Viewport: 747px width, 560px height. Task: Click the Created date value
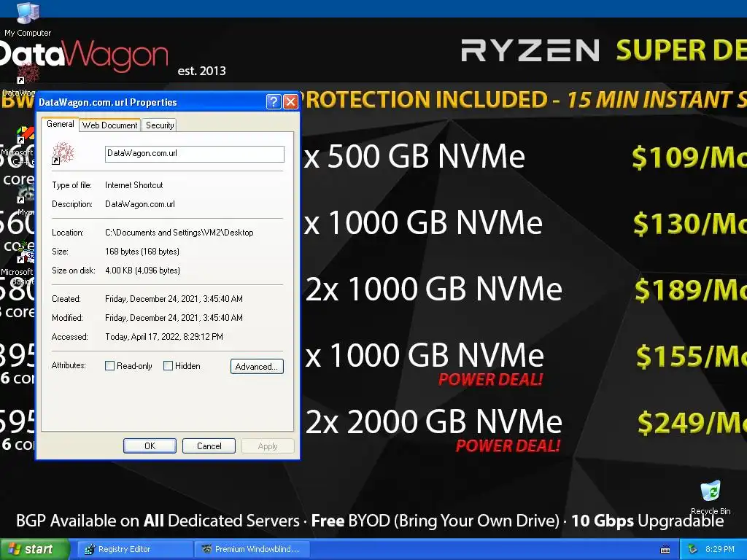tap(174, 299)
